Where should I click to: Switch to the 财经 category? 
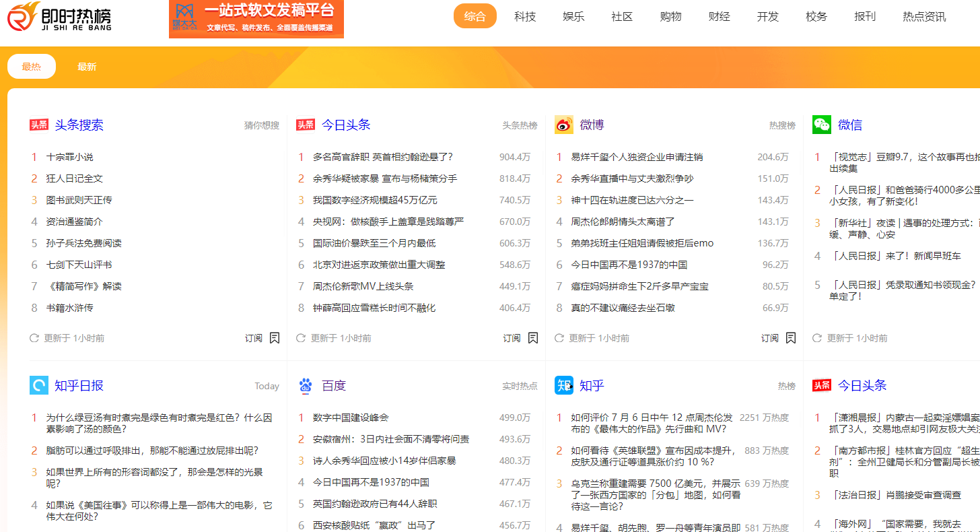point(720,17)
